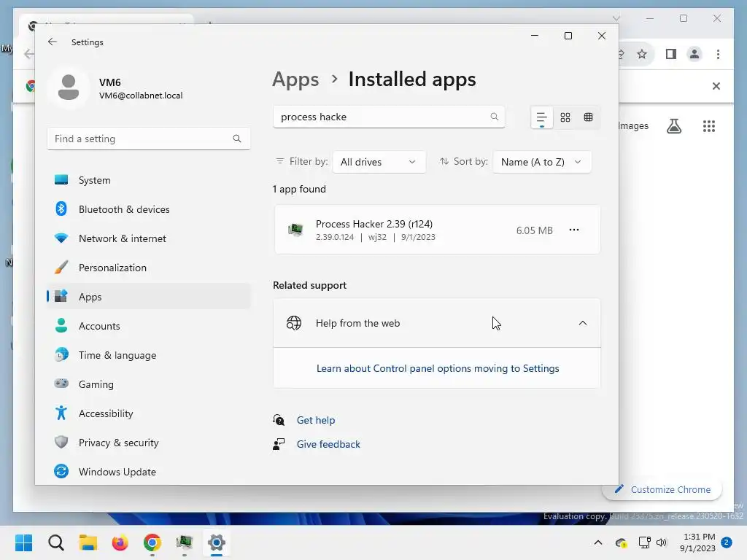The image size is (747, 560).
Task: Click the Apps breadcrumb heading
Action: [295, 79]
